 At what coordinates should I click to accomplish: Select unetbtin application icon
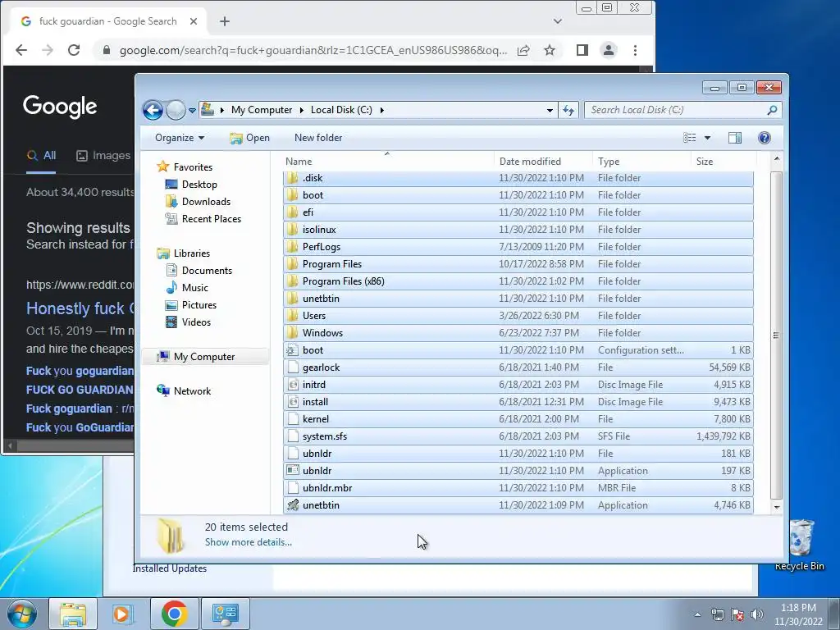(x=293, y=505)
